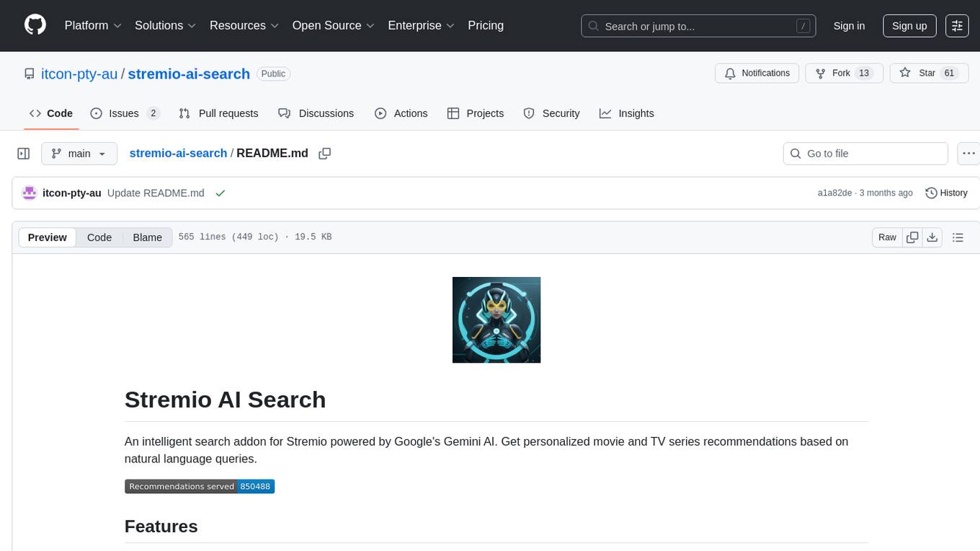Click the Sign up button
Viewport: 980px width, 551px height.
(909, 26)
